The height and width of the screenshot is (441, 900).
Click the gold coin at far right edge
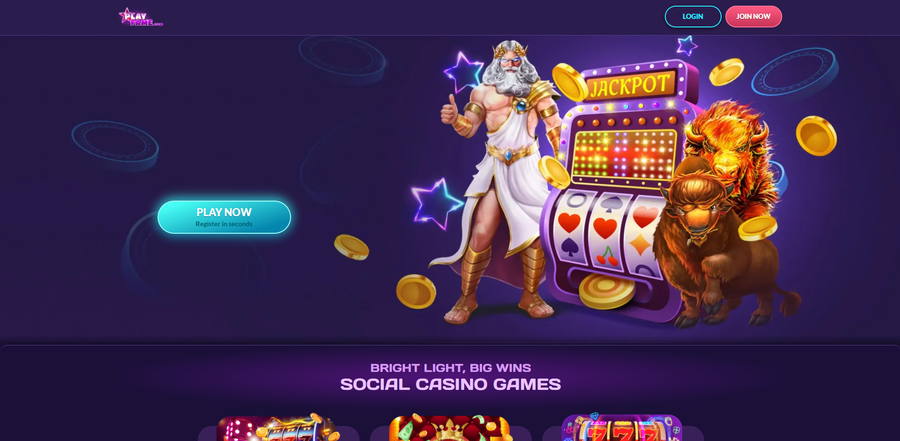[816, 136]
